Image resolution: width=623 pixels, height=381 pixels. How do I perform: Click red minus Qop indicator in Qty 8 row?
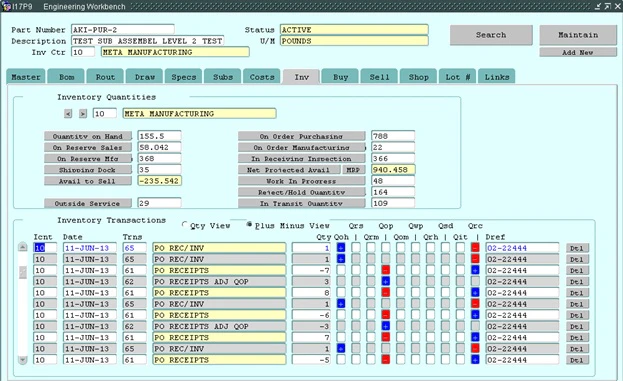point(385,292)
